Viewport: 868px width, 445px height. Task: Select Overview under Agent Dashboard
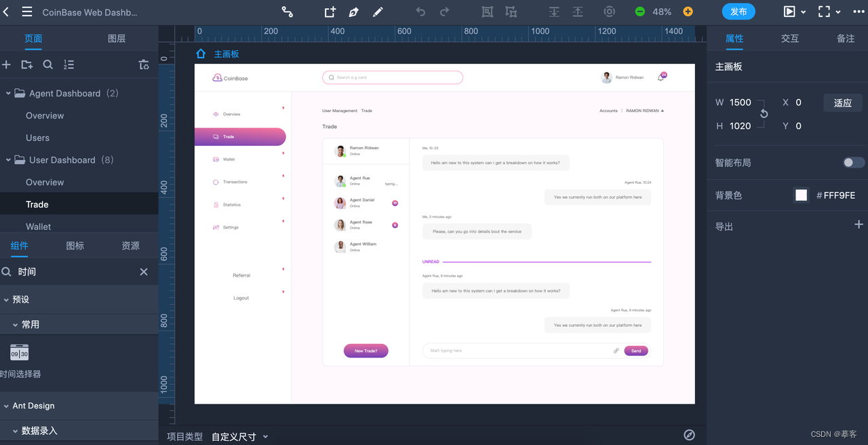pyautogui.click(x=45, y=115)
